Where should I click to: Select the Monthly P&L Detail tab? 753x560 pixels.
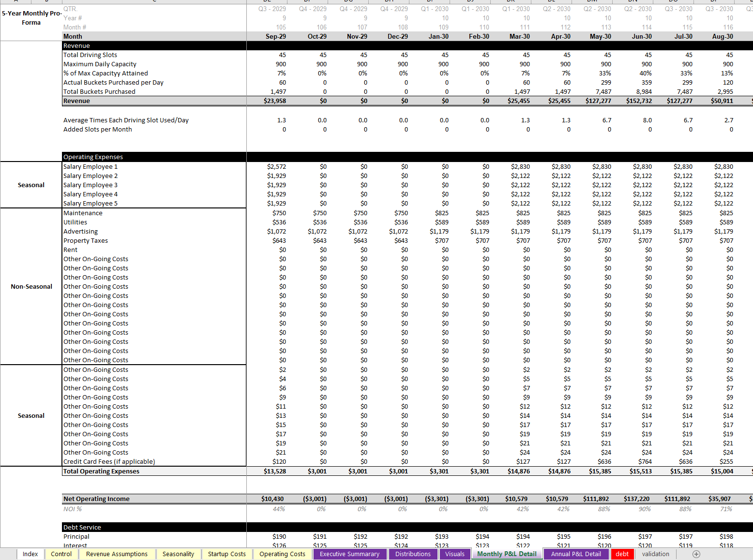coord(507,554)
